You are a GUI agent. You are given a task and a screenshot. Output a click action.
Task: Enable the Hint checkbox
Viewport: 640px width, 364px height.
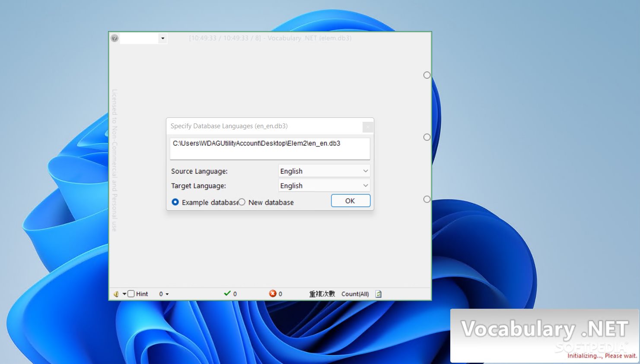(131, 294)
